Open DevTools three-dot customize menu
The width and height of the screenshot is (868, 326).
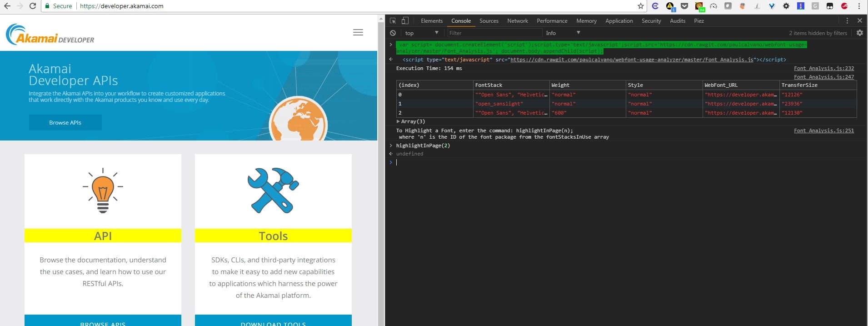(x=847, y=21)
